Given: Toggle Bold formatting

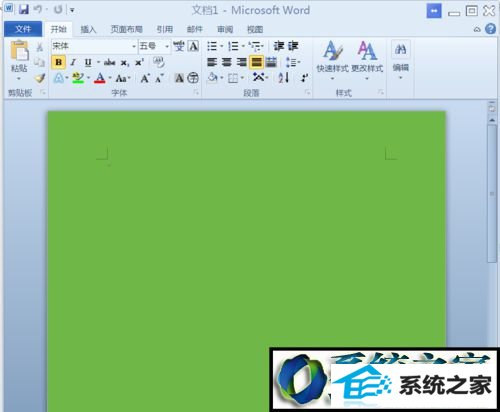Looking at the screenshot, I should coord(58,62).
